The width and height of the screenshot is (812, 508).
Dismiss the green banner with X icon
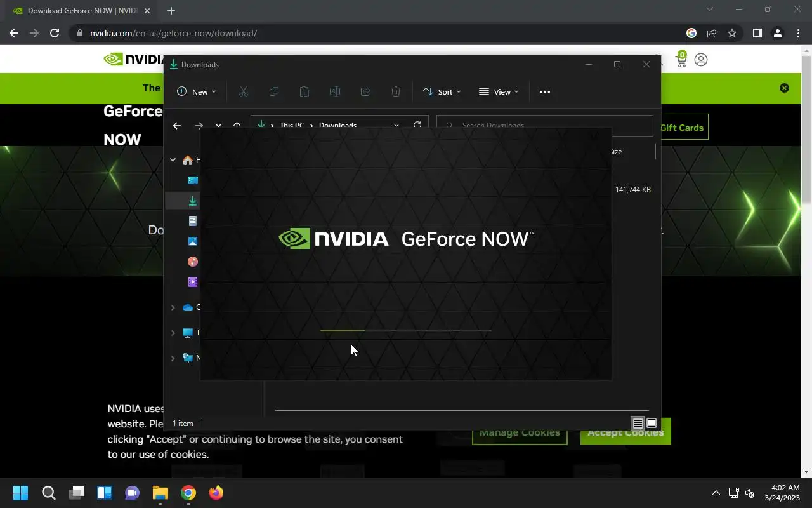pos(784,88)
